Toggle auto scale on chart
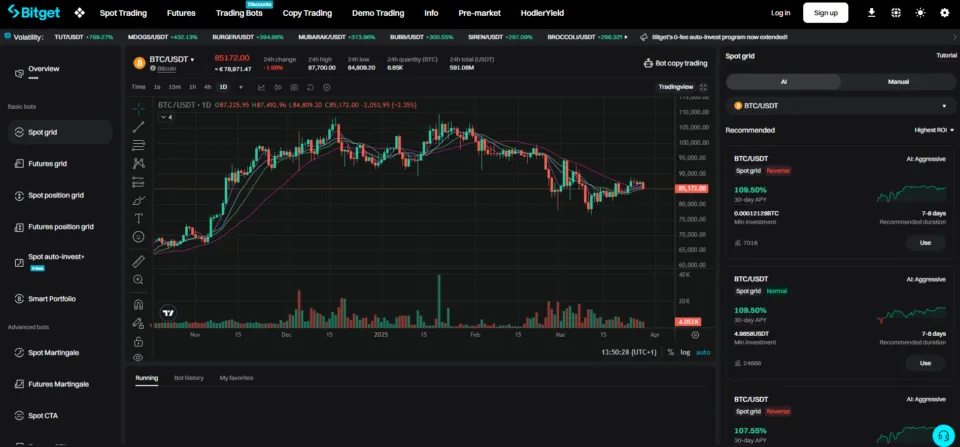 (703, 352)
